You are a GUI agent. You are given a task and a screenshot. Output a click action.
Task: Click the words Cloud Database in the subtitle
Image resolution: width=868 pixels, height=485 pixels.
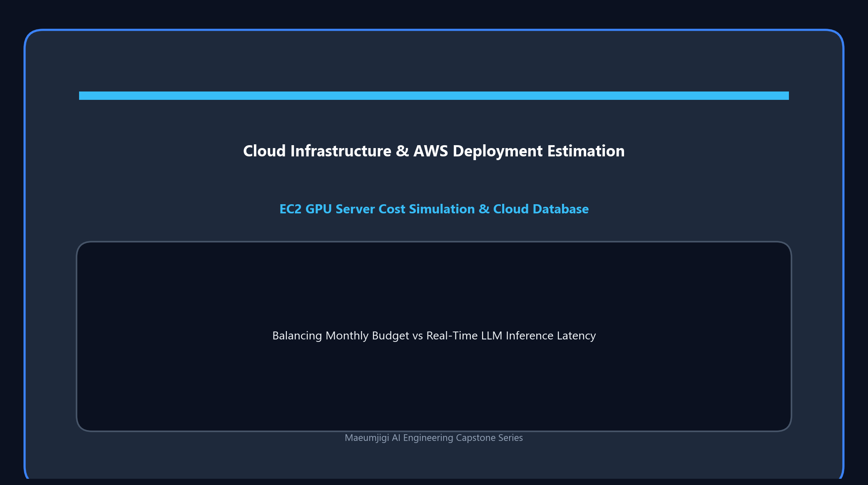click(541, 209)
